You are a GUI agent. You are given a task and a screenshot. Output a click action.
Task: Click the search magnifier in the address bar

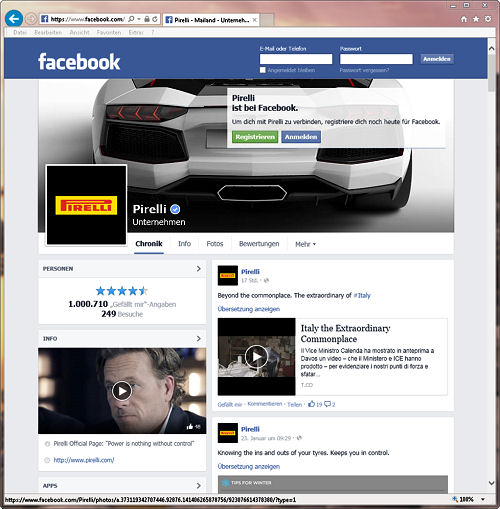pos(131,19)
